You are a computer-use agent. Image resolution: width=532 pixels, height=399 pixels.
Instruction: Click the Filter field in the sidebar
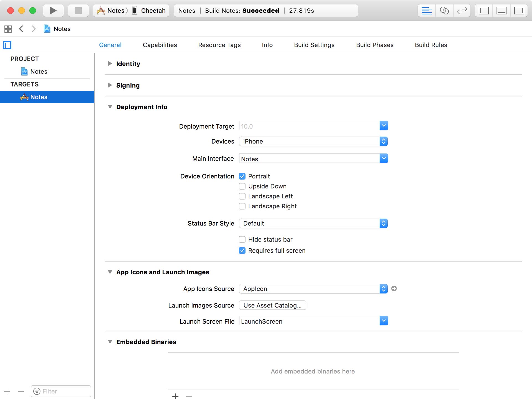[x=61, y=391]
